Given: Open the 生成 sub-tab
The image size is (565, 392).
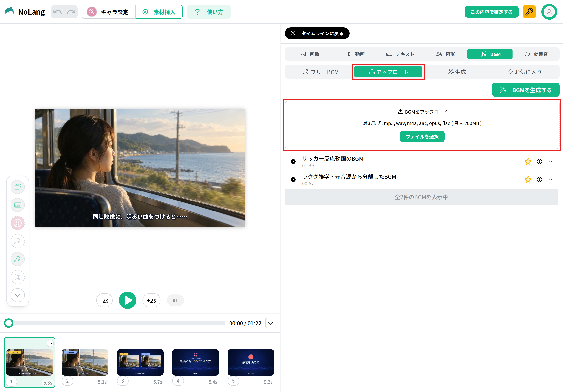Looking at the screenshot, I should coord(457,72).
